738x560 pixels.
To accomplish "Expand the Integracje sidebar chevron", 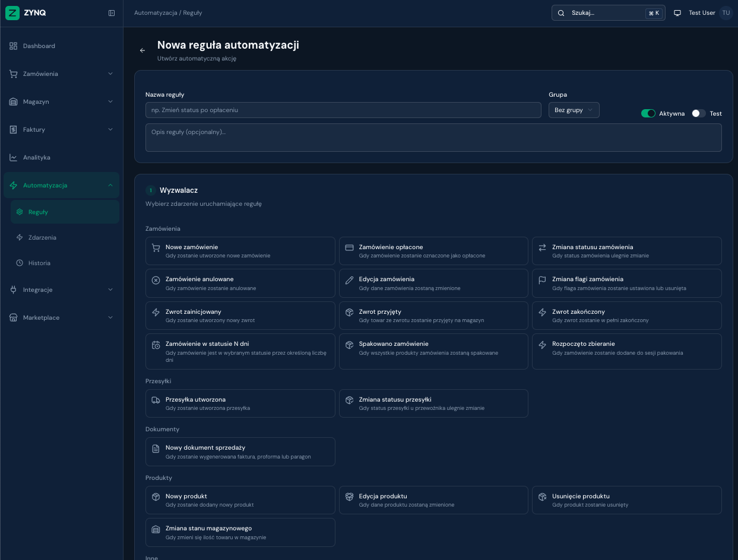I will (110, 289).
